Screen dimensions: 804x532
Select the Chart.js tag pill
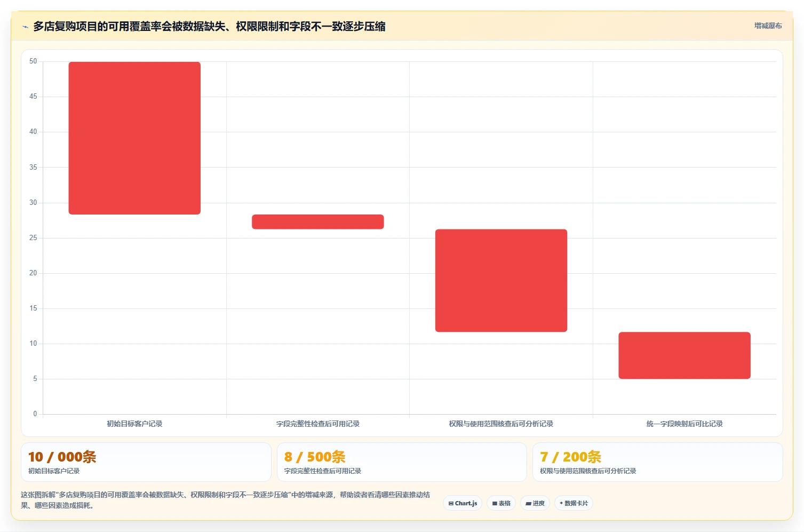coord(463,503)
